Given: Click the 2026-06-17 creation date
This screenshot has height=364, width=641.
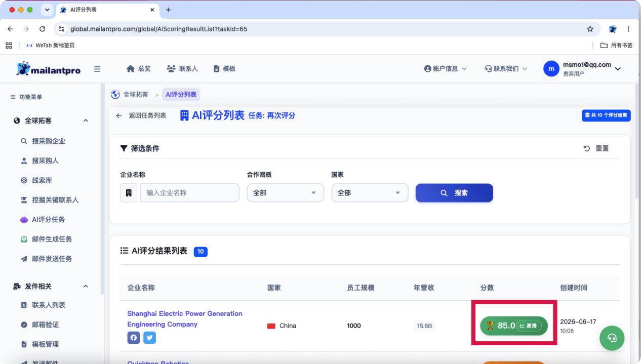Looking at the screenshot, I should coord(578,321).
